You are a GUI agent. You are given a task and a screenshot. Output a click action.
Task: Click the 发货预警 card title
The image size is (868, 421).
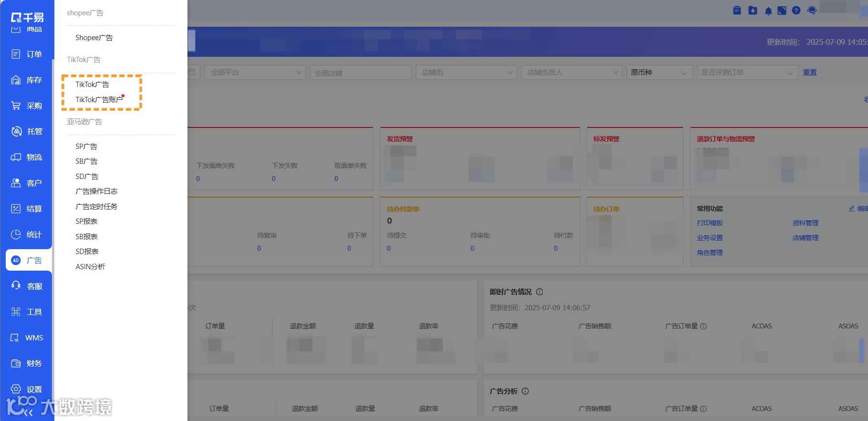point(400,139)
